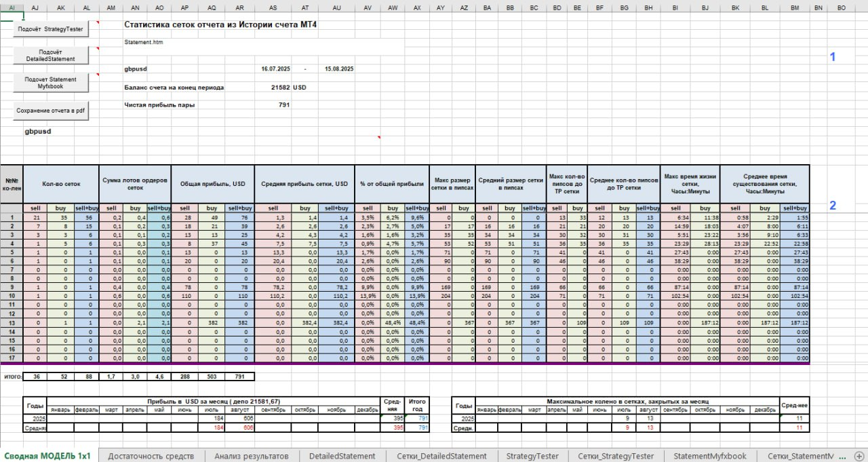Select column header BM
This screenshot has height=462, width=868.
(x=795, y=7)
